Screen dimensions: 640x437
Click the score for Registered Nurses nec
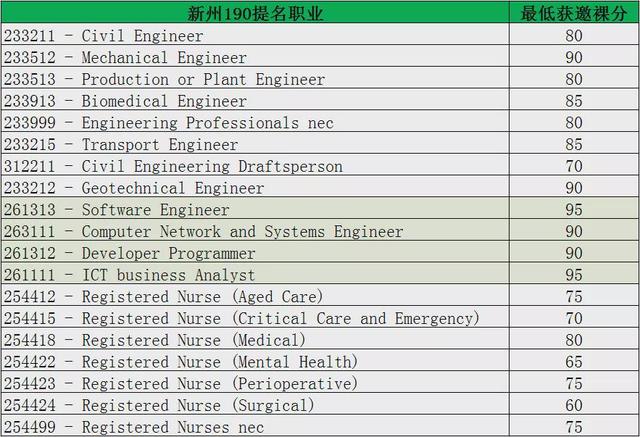tap(573, 427)
